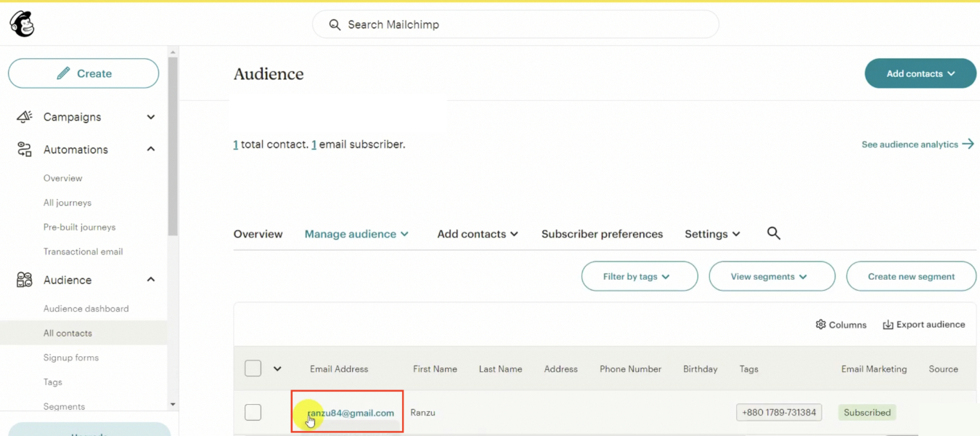Click the Birthday column header

pos(700,369)
